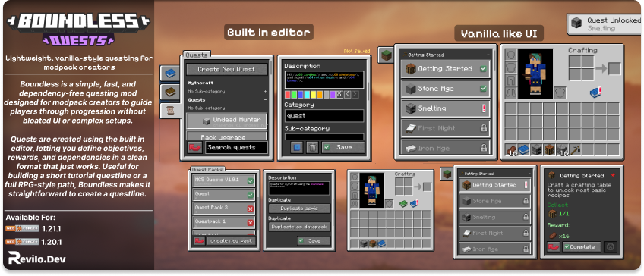Viewport: 644px width, 276px height.
Task: Save the quest in the quest editor
Action: pyautogui.click(x=343, y=147)
